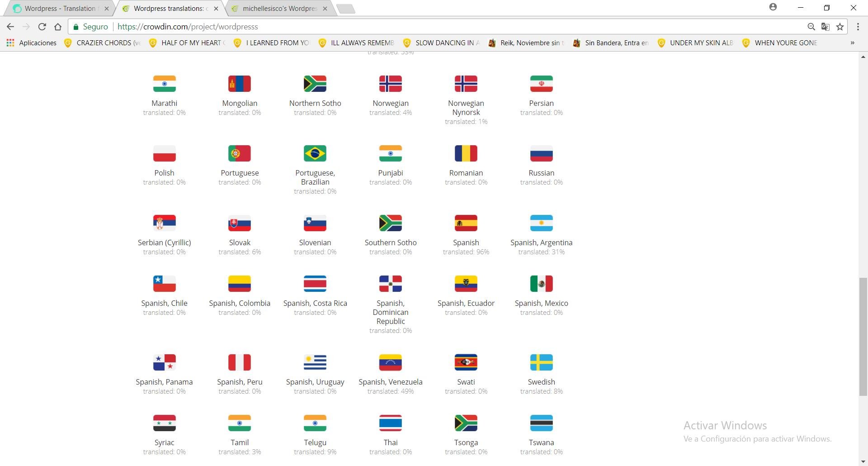Viewport: 868px width, 466px height.
Task: Click the Norwegian language link
Action: pyautogui.click(x=391, y=103)
